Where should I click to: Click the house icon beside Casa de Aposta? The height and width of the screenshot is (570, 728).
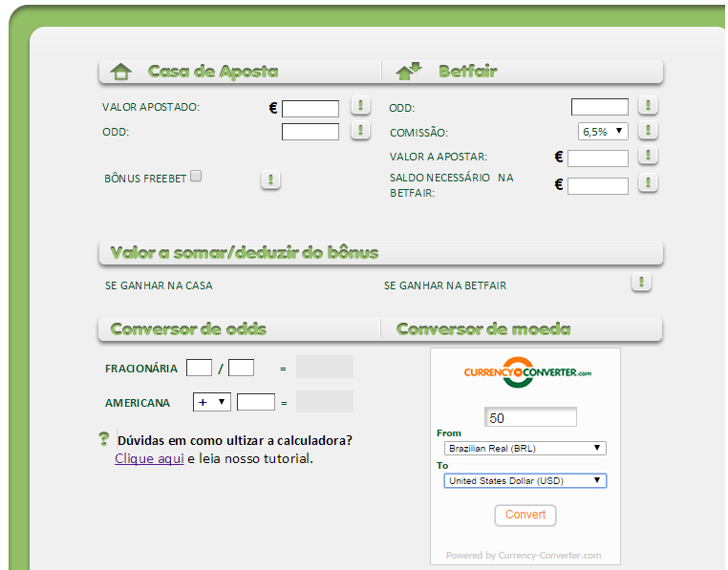[121, 72]
